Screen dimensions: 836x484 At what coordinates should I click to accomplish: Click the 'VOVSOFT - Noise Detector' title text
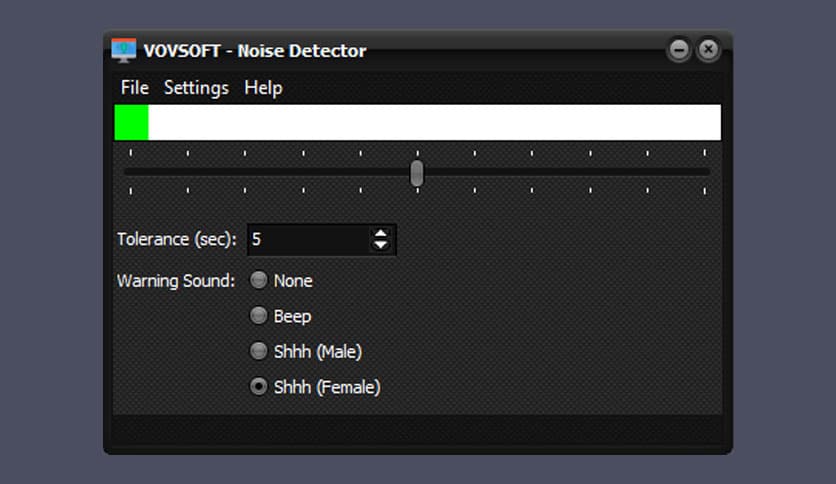click(255, 51)
